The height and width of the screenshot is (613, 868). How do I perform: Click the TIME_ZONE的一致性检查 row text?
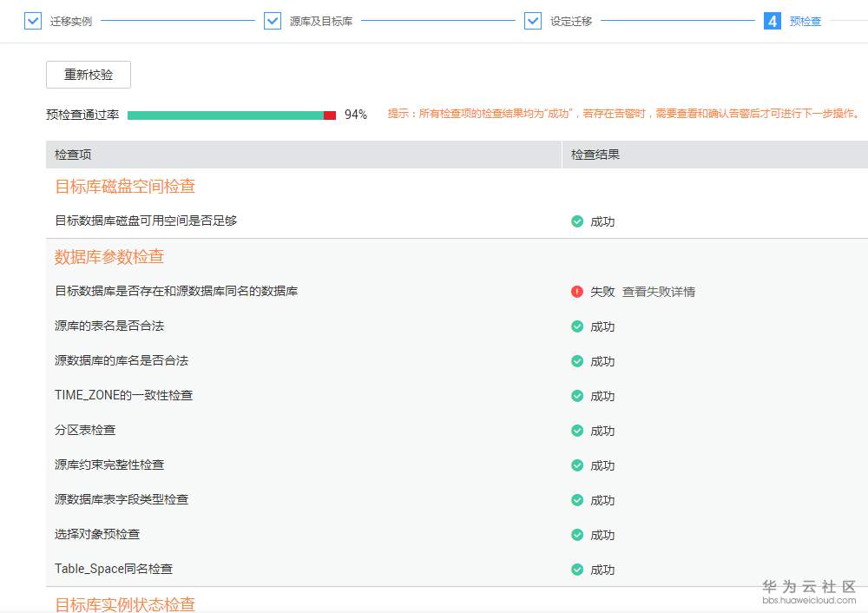tap(123, 395)
